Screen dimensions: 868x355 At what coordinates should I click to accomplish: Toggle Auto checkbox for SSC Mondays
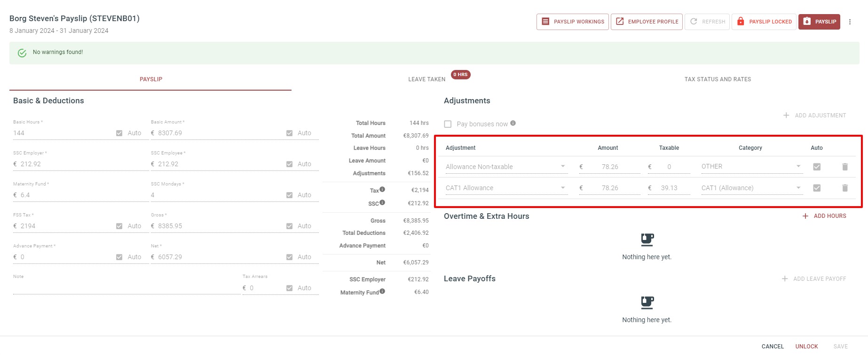click(x=290, y=195)
